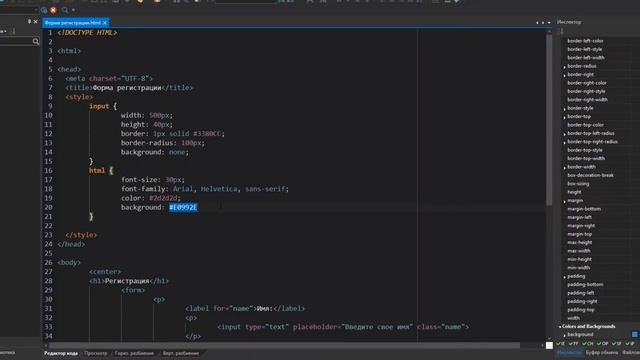640x360 pixels.
Task: Toggle CH browser compatibility check
Action: tap(587, 344)
